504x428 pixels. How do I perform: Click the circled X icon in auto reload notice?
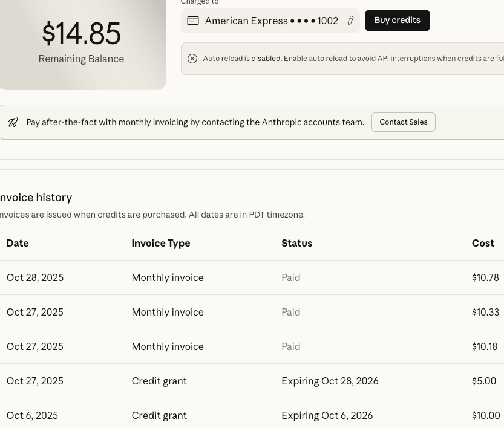click(192, 59)
